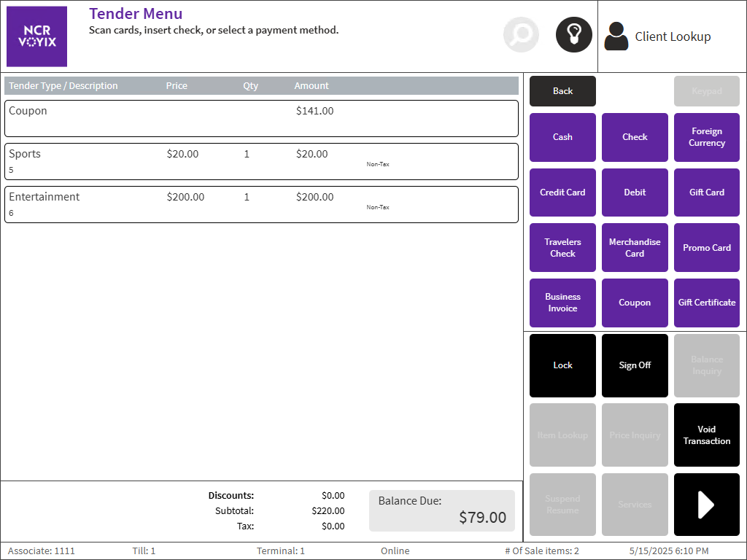Lock the terminal
The width and height of the screenshot is (747, 560).
(562, 365)
